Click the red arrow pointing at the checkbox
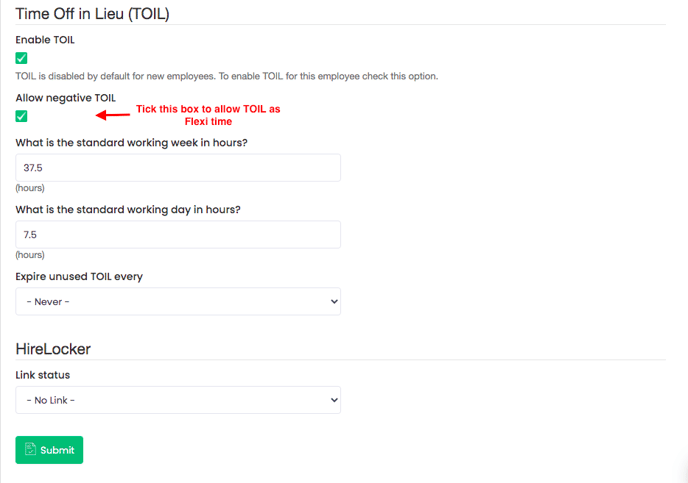This screenshot has width=688, height=483. (112, 115)
